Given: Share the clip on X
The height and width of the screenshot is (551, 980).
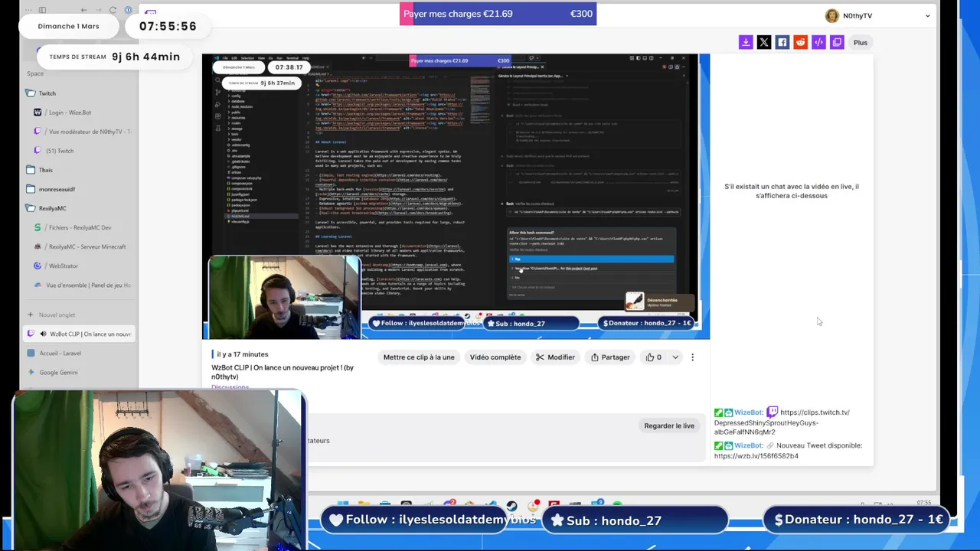Looking at the screenshot, I should pyautogui.click(x=764, y=43).
